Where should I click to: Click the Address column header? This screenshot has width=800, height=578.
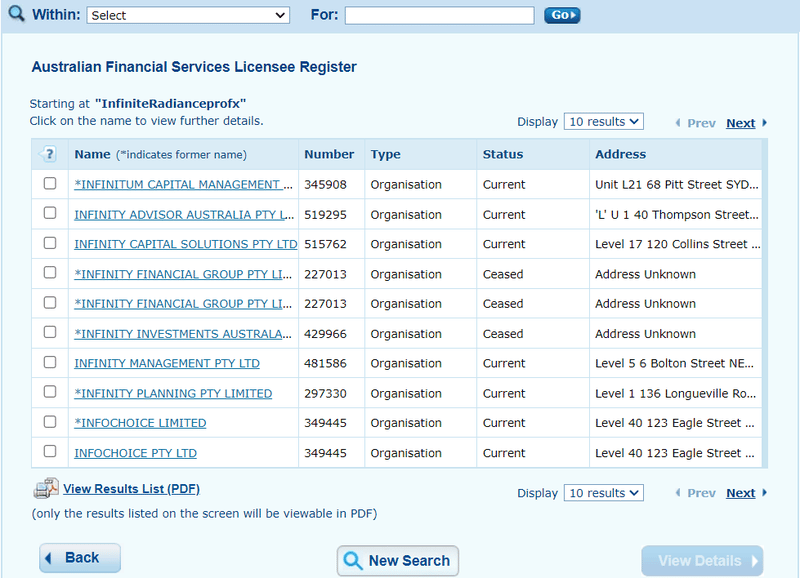pyautogui.click(x=620, y=154)
